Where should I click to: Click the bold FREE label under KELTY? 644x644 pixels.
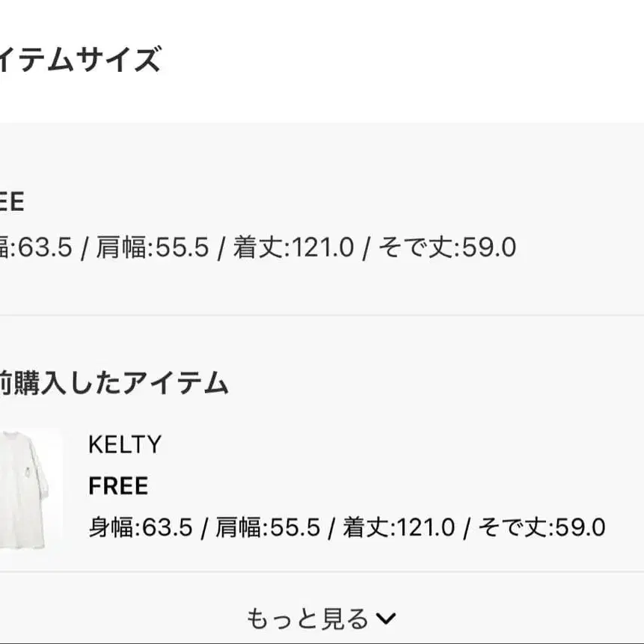click(118, 486)
